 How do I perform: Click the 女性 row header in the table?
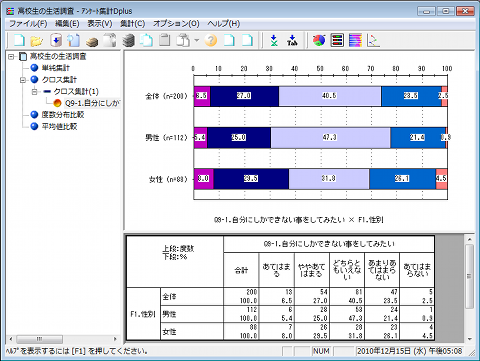192,332
